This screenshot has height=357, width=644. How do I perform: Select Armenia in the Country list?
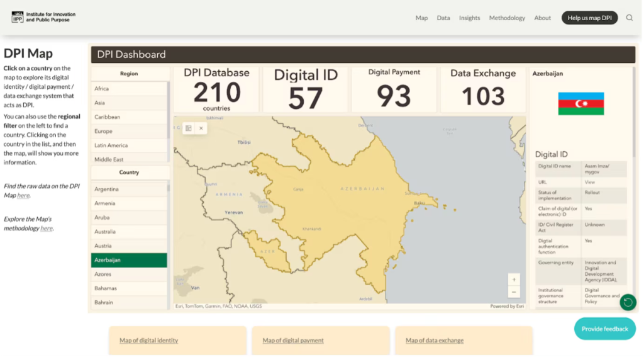pyautogui.click(x=105, y=203)
